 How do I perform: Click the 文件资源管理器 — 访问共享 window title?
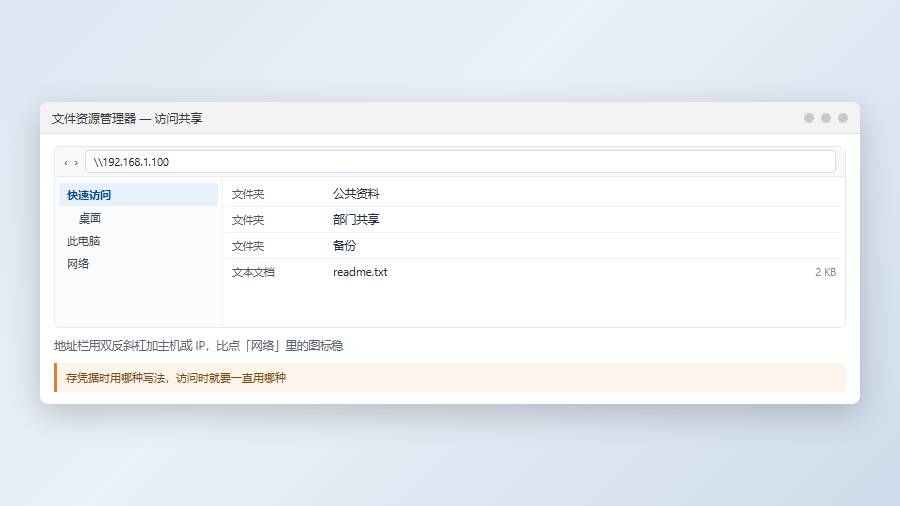pyautogui.click(x=127, y=119)
